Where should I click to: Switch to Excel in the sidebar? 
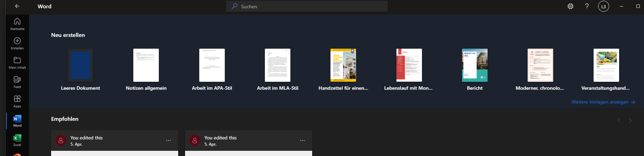click(17, 140)
